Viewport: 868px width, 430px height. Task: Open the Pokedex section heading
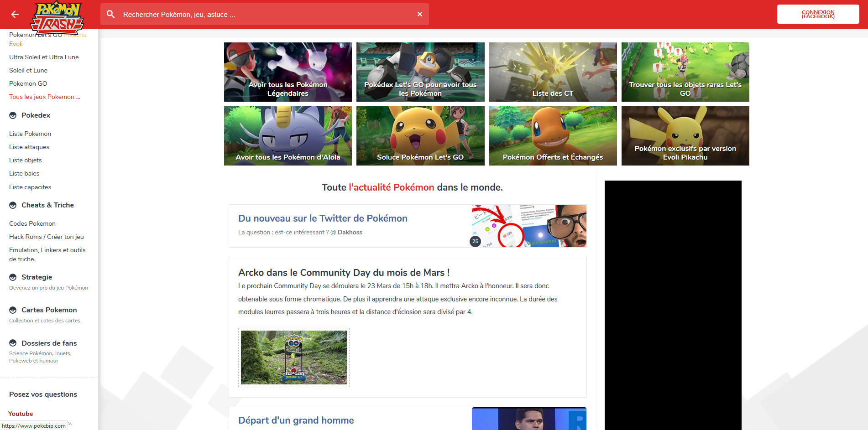tap(36, 115)
